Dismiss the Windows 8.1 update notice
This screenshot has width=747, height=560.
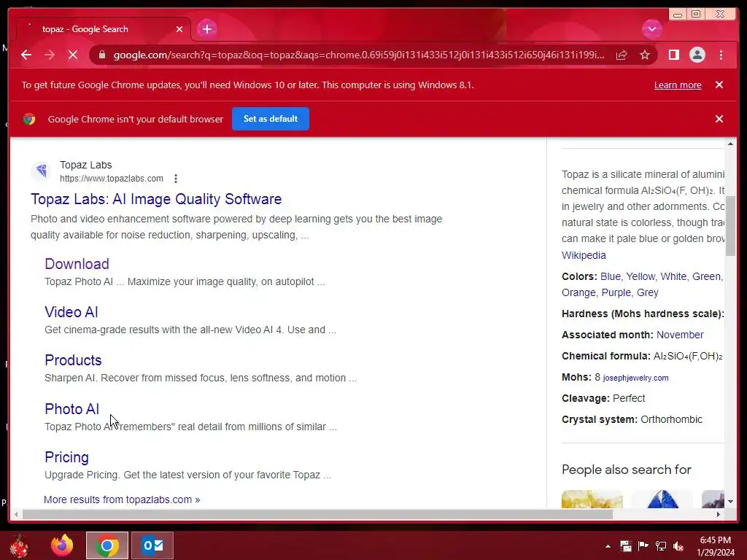719,85
